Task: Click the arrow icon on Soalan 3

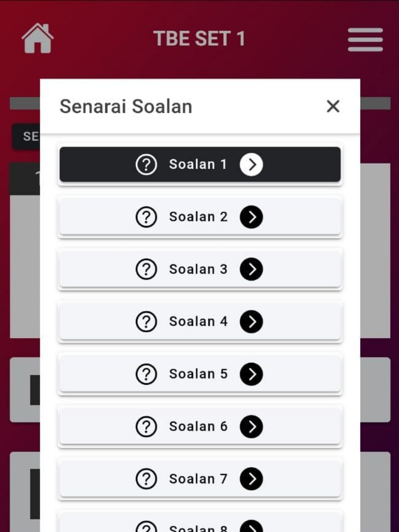Action: pyautogui.click(x=251, y=269)
